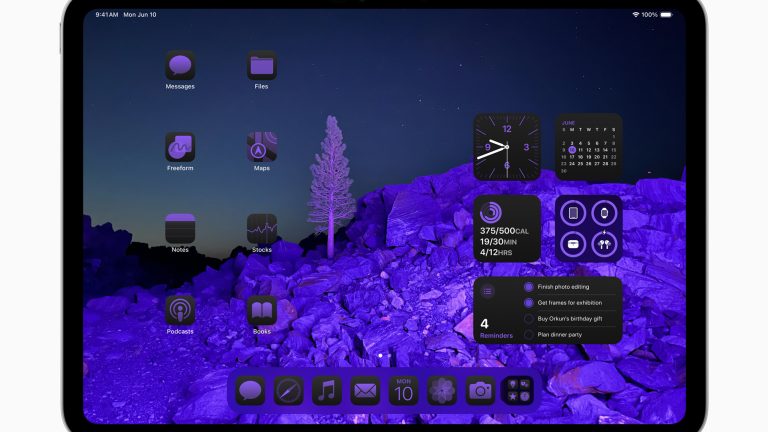
Task: Open the Maps app
Action: [x=262, y=148]
